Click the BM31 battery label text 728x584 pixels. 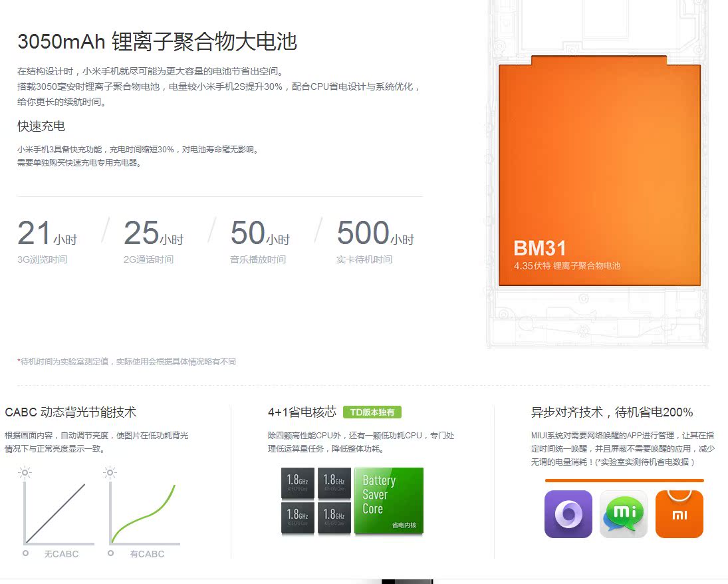click(539, 248)
